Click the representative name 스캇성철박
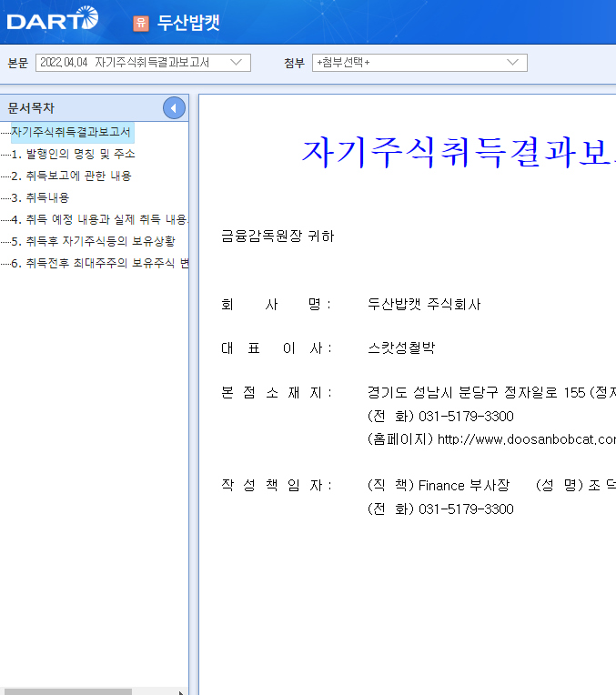Viewport: 616px width, 695px height. coord(401,347)
